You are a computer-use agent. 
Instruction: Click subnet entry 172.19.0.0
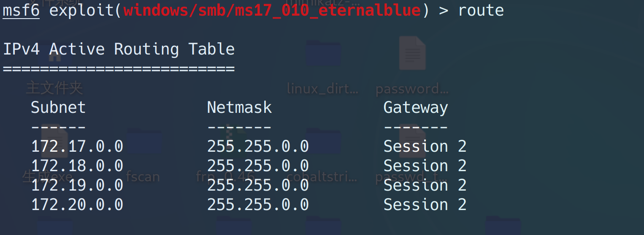tap(77, 185)
